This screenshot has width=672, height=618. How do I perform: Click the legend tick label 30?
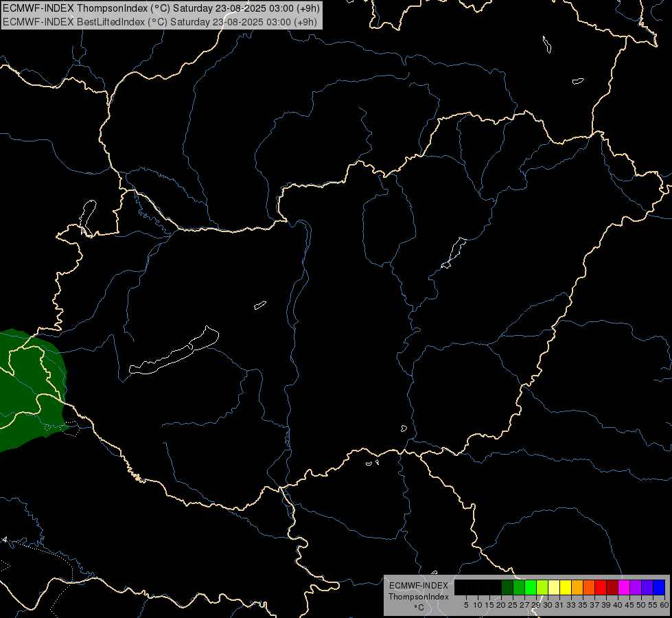coord(548,605)
